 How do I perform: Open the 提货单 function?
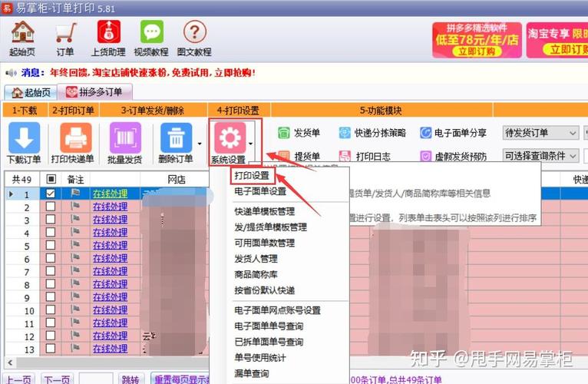[x=299, y=156]
